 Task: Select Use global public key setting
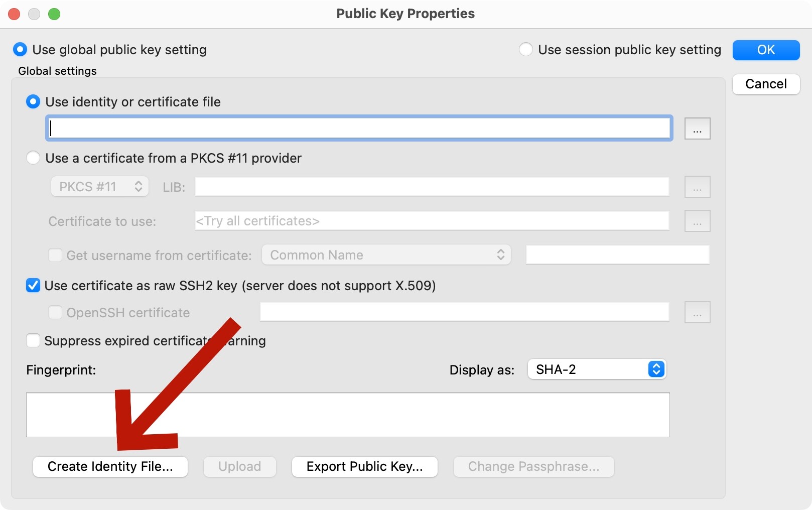point(20,50)
